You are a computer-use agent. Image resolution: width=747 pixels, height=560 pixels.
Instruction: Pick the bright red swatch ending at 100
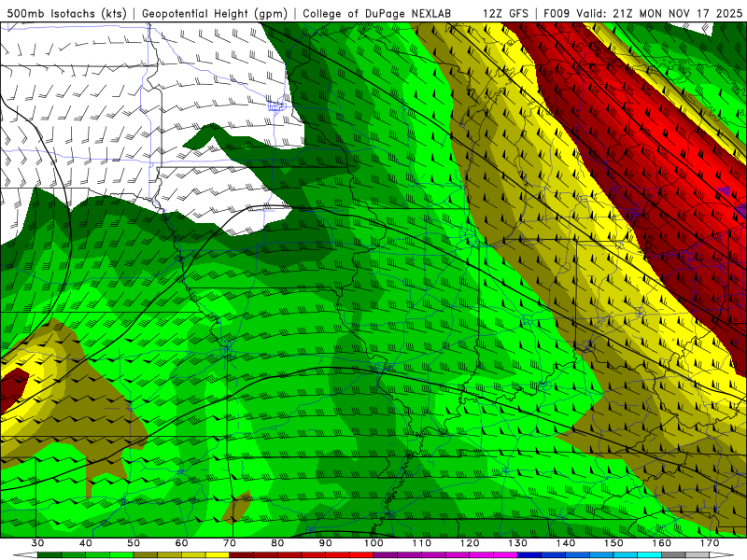361,554
